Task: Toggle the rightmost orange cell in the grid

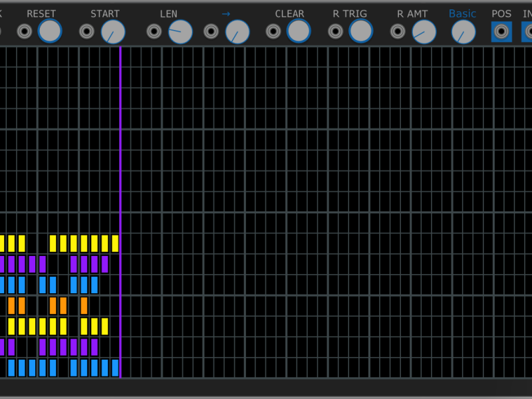Action: (84, 306)
